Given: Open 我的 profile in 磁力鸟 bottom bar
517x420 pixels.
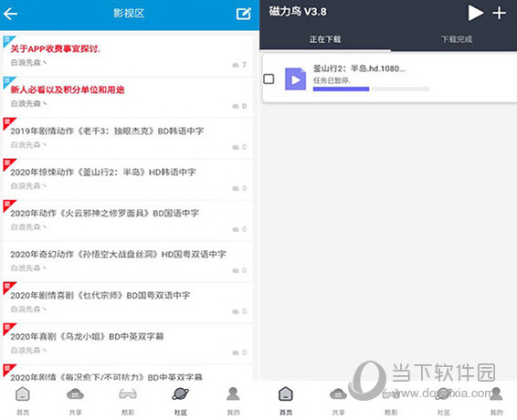Looking at the screenshot, I should point(496,401).
